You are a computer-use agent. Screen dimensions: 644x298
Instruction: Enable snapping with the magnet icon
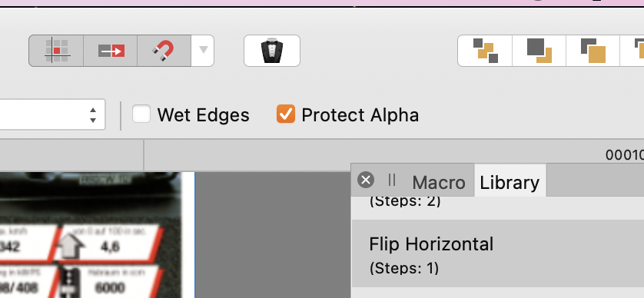click(164, 51)
